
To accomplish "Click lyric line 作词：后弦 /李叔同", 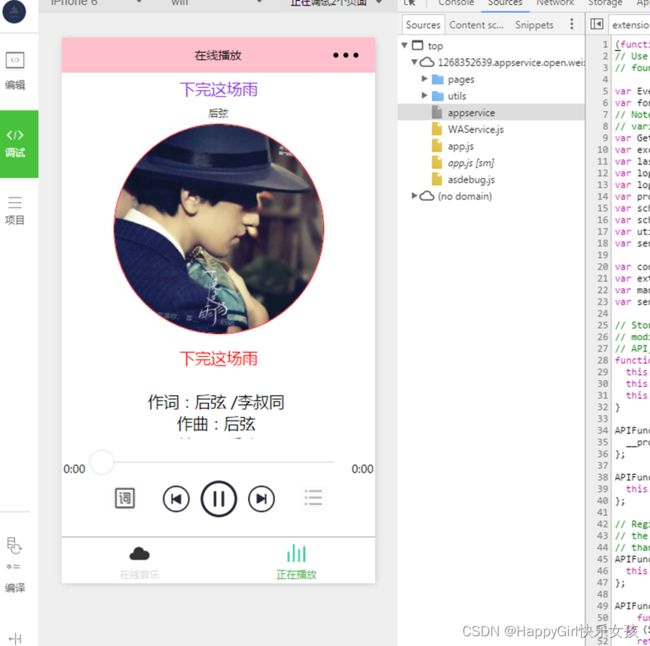I will (216, 402).
